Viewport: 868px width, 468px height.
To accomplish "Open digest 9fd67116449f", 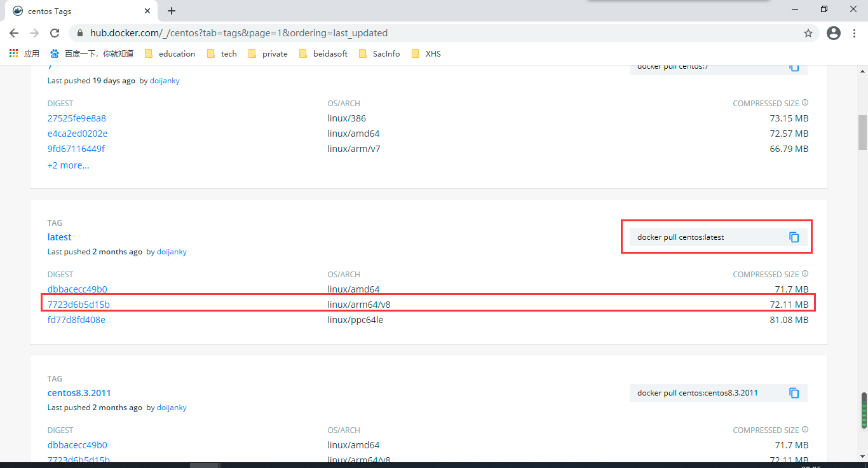I will click(76, 149).
